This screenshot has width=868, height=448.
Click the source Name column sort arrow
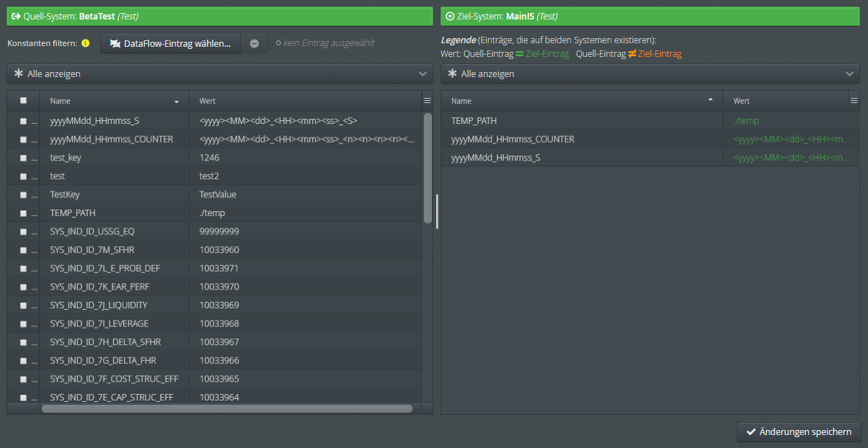177,102
